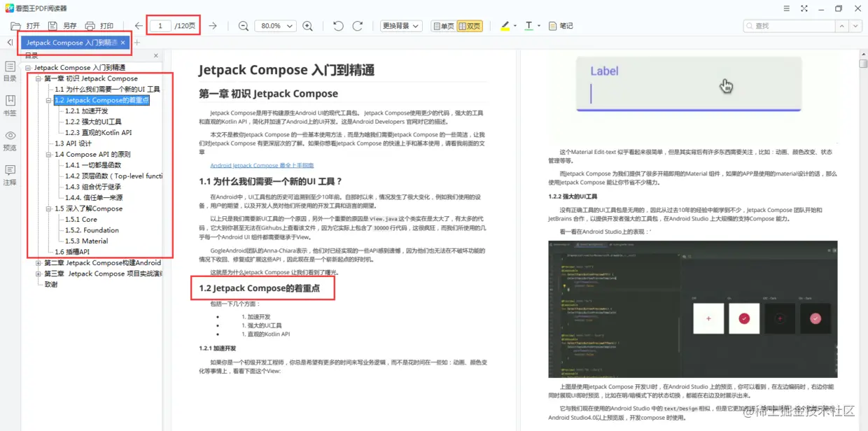Add a new tab with plus button

pos(137,43)
